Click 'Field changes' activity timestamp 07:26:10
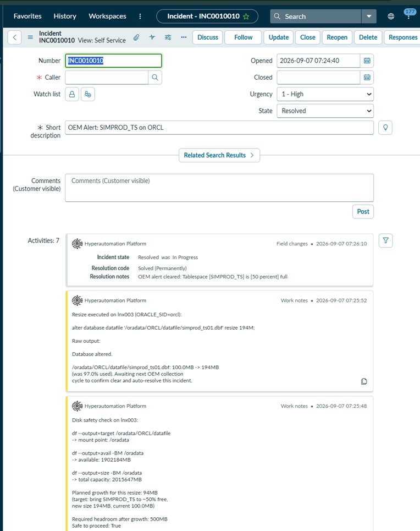The height and width of the screenshot is (531, 420). pos(341,244)
